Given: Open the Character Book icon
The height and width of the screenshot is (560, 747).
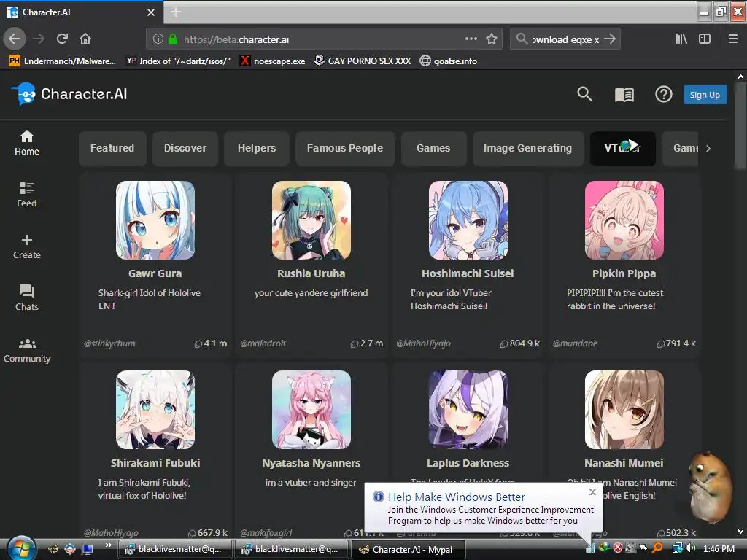Looking at the screenshot, I should (624, 94).
